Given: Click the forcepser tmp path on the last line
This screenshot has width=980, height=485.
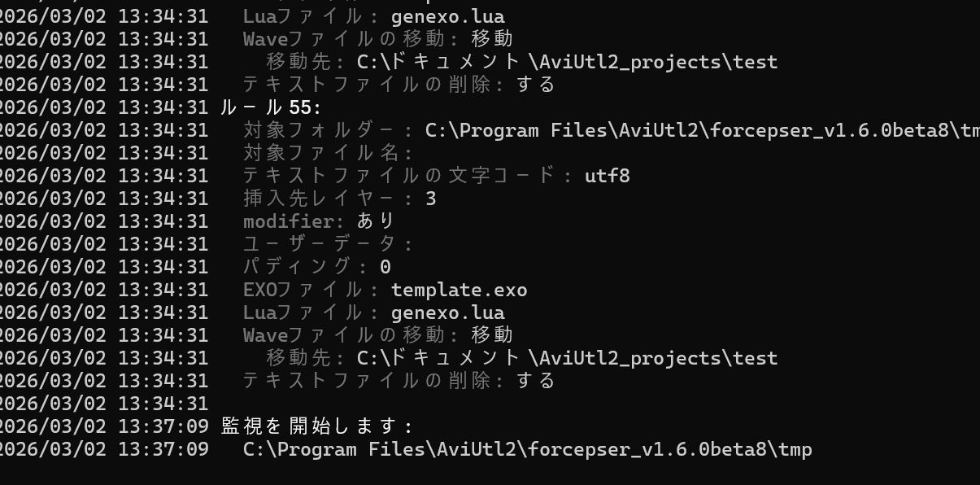Looking at the screenshot, I should coord(527,449).
